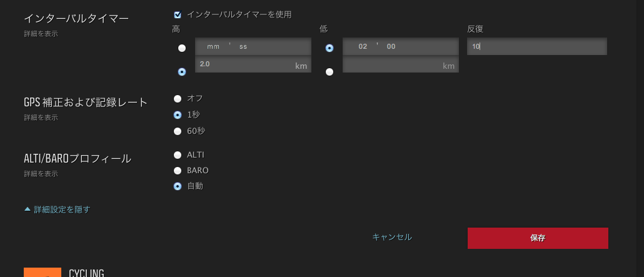Show details under インターバルタイマー heading

click(x=41, y=34)
